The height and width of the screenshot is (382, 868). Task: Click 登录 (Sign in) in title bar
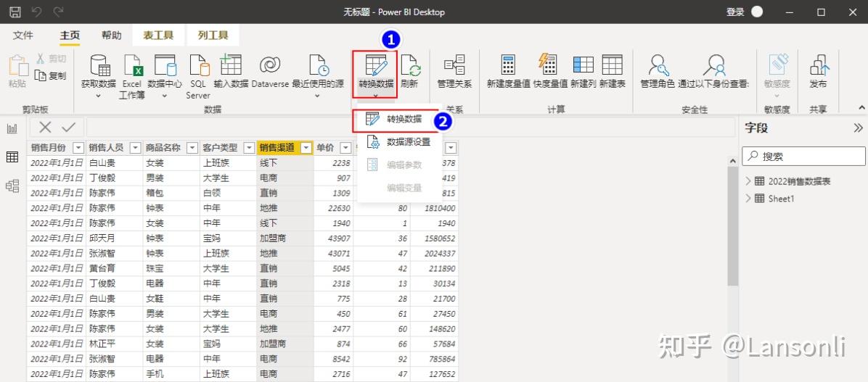tap(735, 12)
